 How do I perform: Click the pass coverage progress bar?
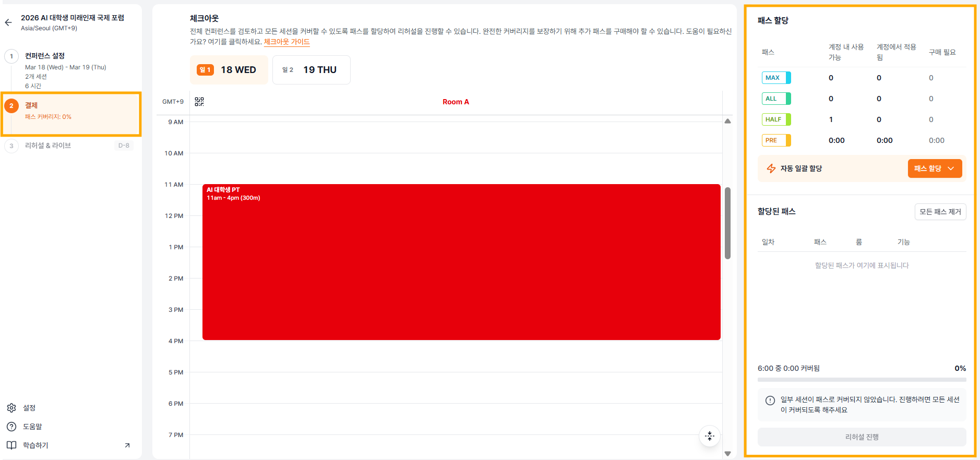(x=862, y=380)
